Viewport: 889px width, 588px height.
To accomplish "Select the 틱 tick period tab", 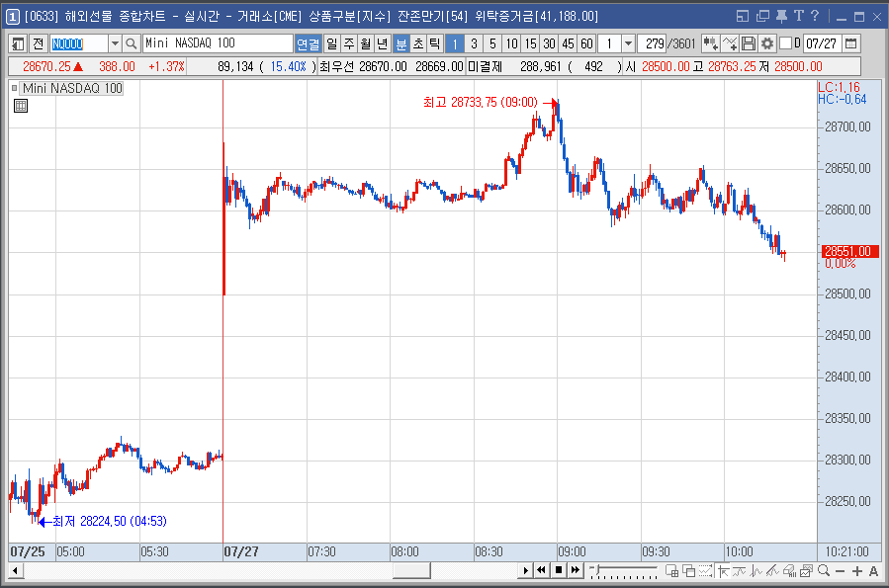I will tap(434, 43).
